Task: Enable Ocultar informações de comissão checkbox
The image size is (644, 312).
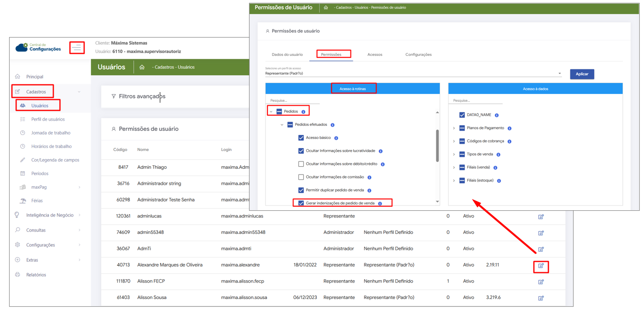Action: (x=301, y=177)
